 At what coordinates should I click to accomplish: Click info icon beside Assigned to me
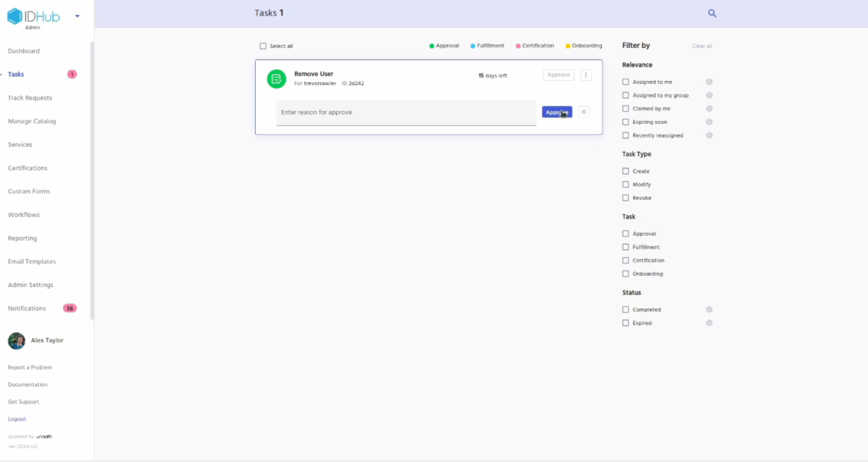(709, 82)
